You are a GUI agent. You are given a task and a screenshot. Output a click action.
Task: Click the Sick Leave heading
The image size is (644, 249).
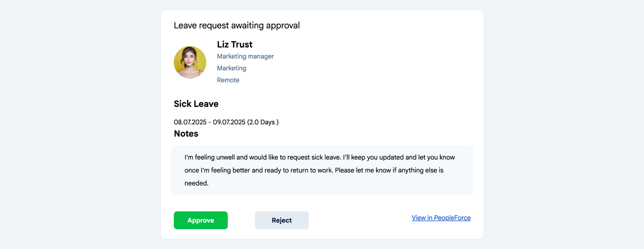196,104
